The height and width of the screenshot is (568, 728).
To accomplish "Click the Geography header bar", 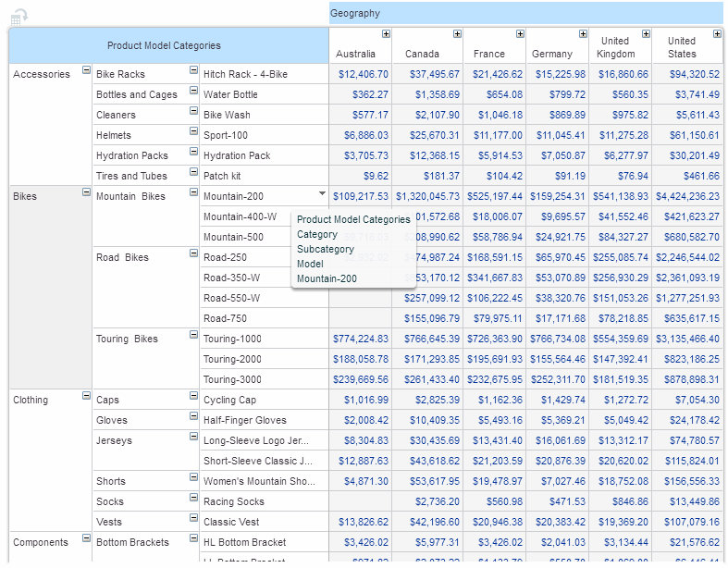I will [x=525, y=14].
